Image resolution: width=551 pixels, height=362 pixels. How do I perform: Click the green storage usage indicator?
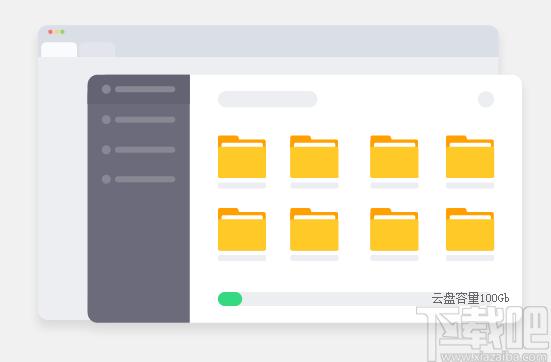tap(230, 299)
